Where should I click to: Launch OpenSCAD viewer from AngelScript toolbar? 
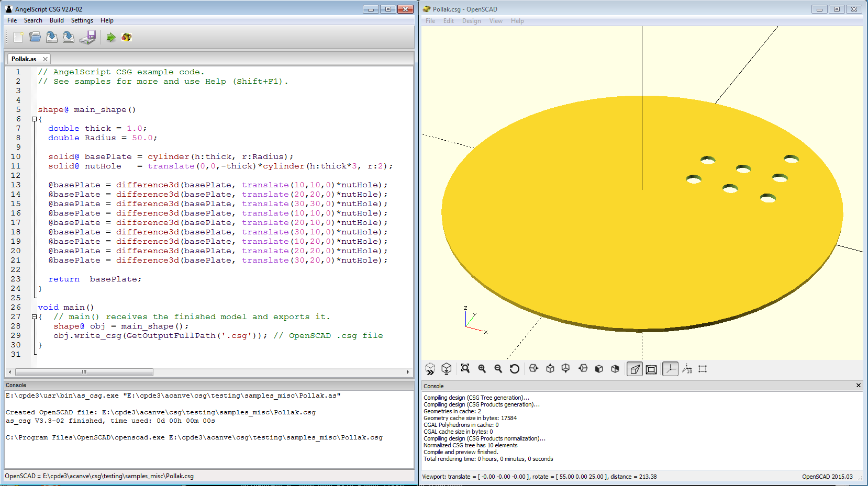coord(126,37)
